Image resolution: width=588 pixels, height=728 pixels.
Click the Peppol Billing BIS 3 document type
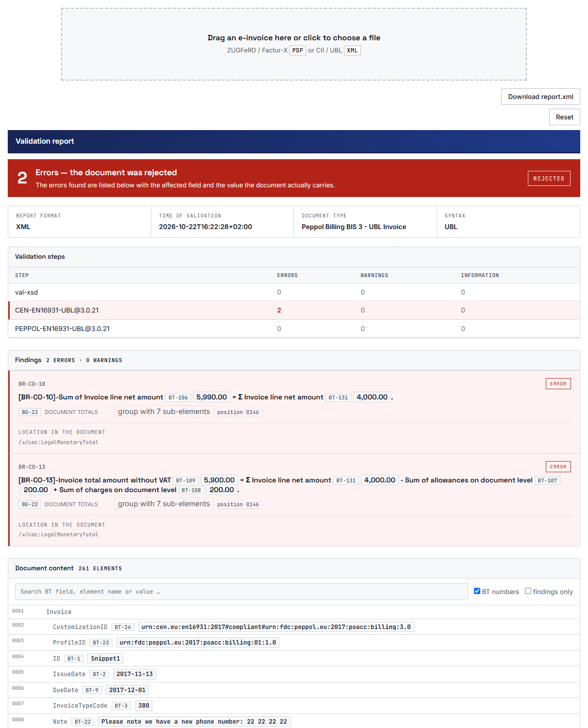[354, 227]
